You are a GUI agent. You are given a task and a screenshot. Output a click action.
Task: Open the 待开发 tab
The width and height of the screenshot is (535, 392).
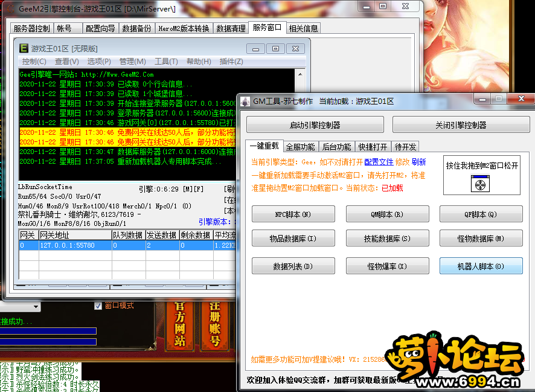click(405, 147)
